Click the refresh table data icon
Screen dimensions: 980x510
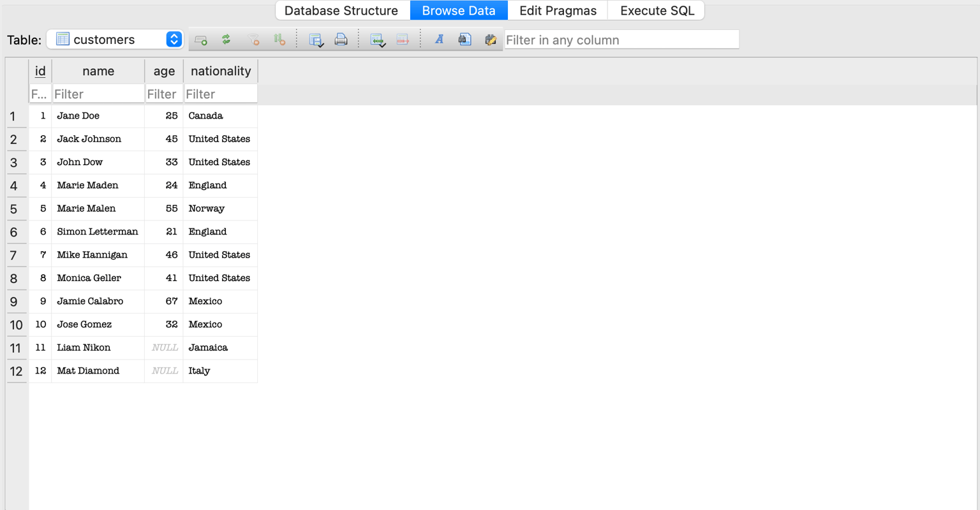[226, 40]
